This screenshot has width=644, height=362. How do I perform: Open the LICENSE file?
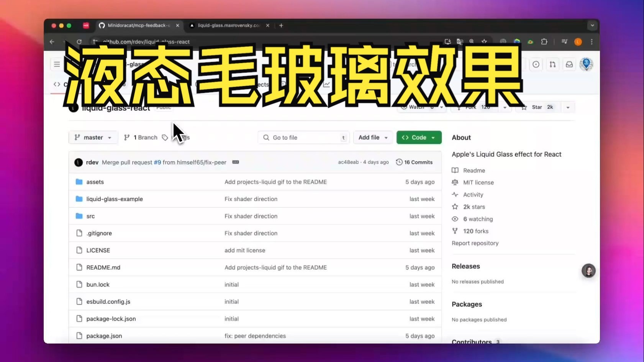click(x=98, y=251)
